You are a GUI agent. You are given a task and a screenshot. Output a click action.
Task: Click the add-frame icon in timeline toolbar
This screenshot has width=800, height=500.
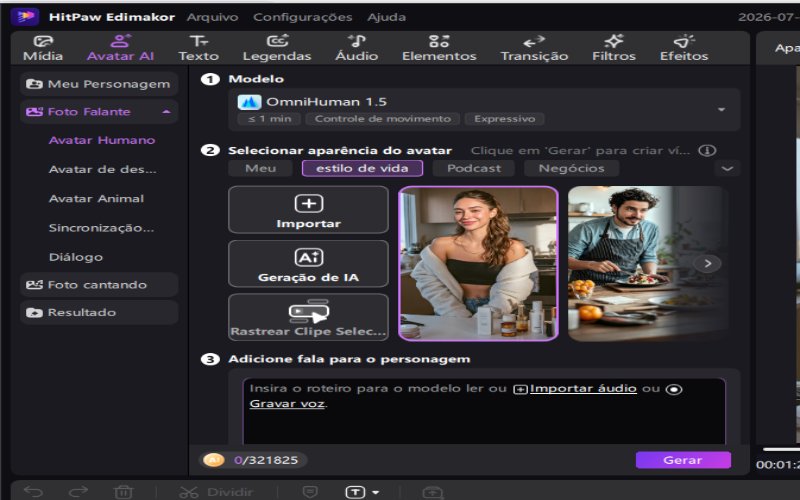pos(433,492)
